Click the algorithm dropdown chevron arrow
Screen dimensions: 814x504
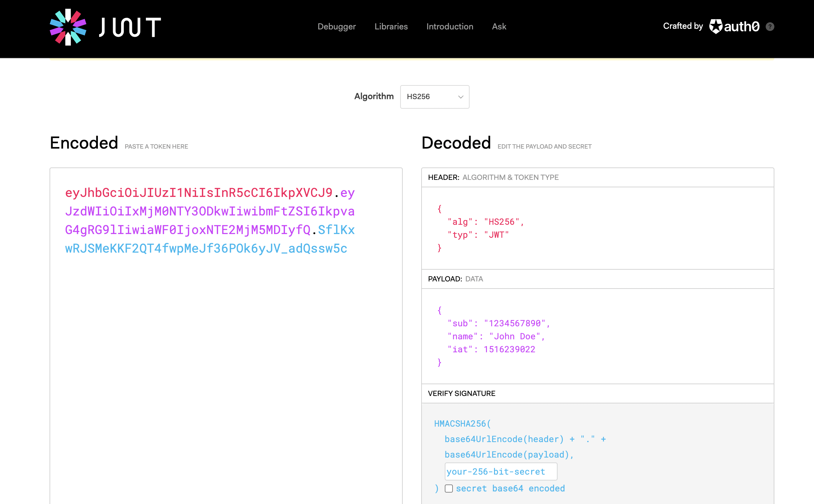pos(461,97)
